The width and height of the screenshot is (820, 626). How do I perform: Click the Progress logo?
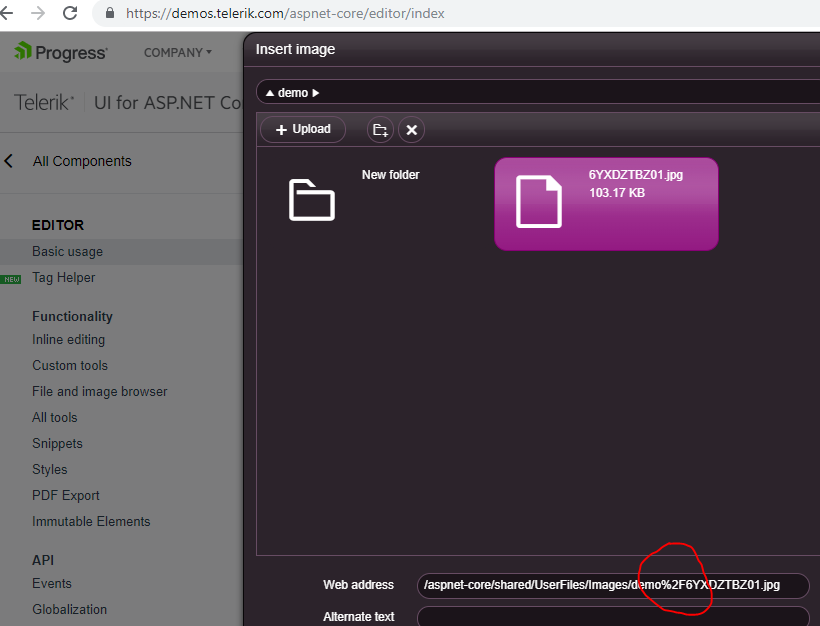pyautogui.click(x=61, y=52)
